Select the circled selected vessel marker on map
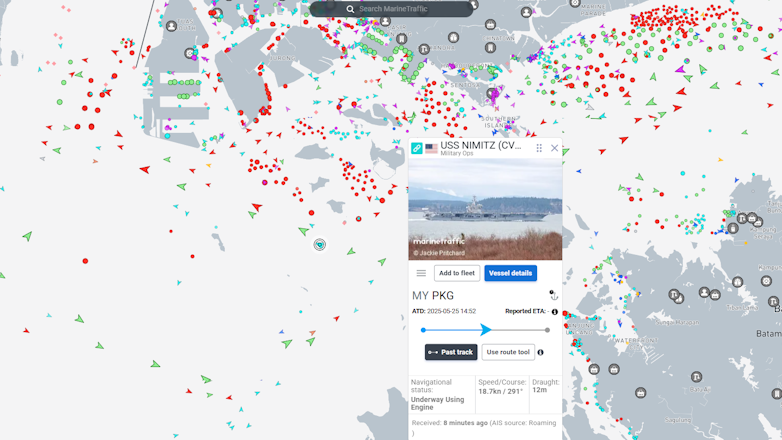This screenshot has width=782, height=440. point(320,244)
